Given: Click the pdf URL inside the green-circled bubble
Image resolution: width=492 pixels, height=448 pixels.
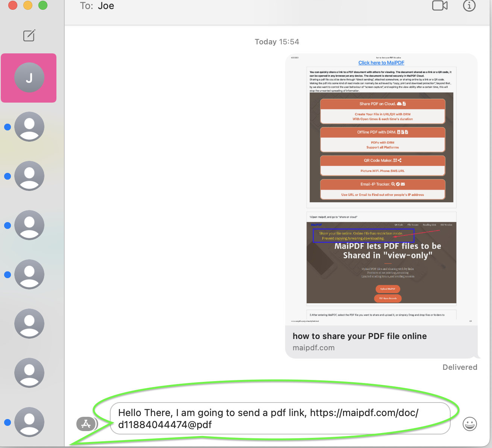Looking at the screenshot, I should coord(364,412).
